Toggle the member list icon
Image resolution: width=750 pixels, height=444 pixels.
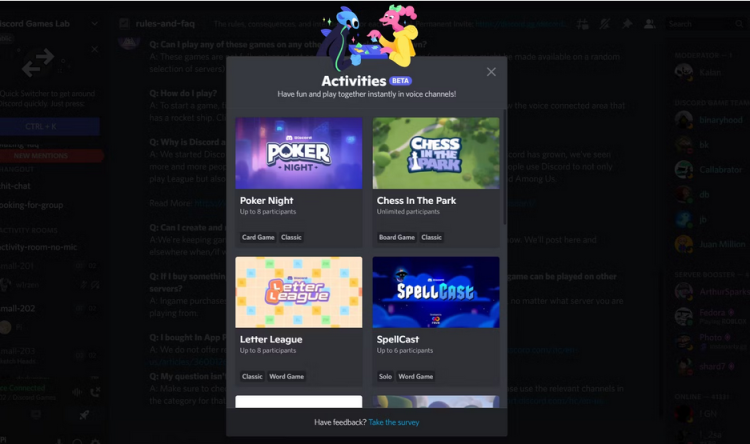pyautogui.click(x=649, y=23)
